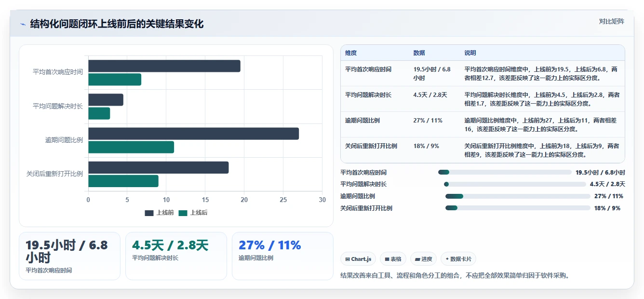
Task: Click the progress bar for 平均问题解决时长
Action: [515, 184]
